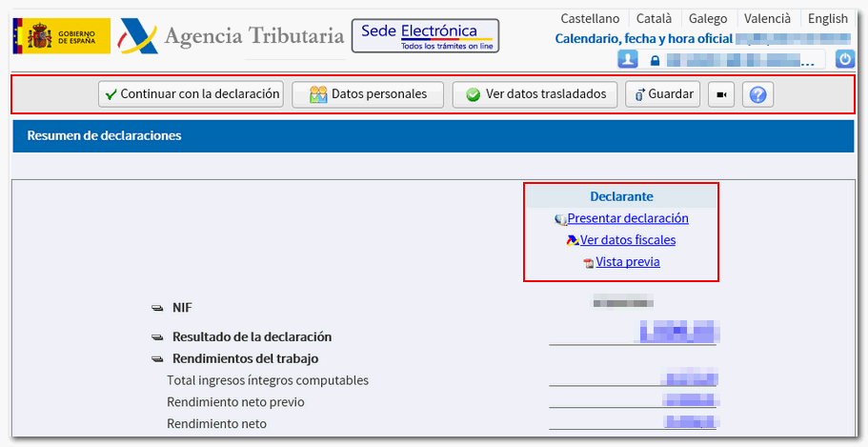Switch language to English

point(827,18)
